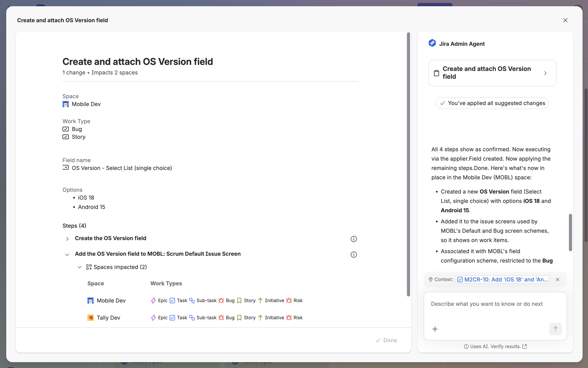Click the green checkmark in applied changes pill
The image size is (588, 368).
pyautogui.click(x=442, y=103)
